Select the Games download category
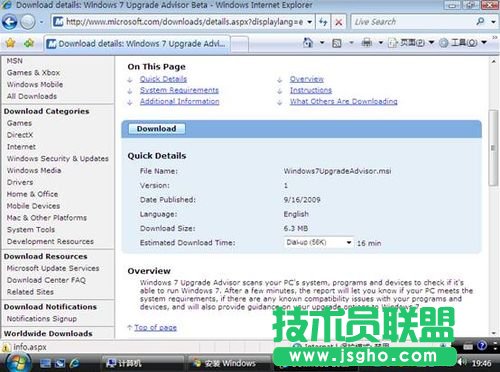 (19, 123)
